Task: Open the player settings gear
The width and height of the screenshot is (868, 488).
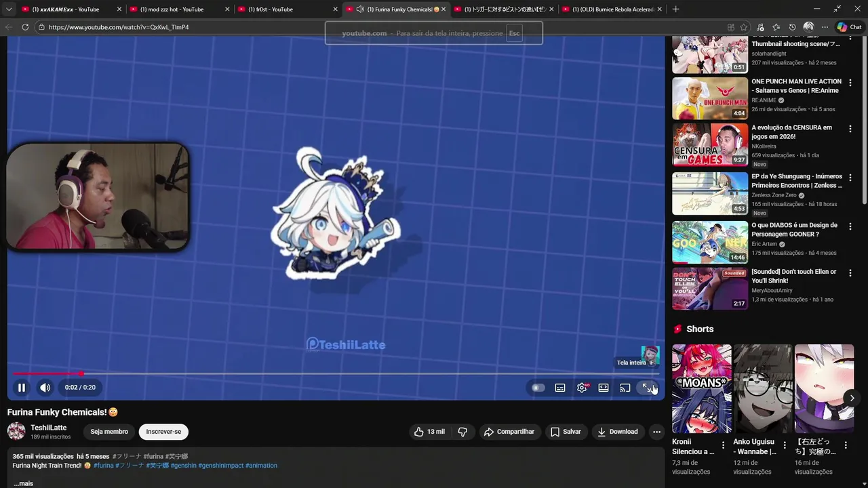Action: 582,388
